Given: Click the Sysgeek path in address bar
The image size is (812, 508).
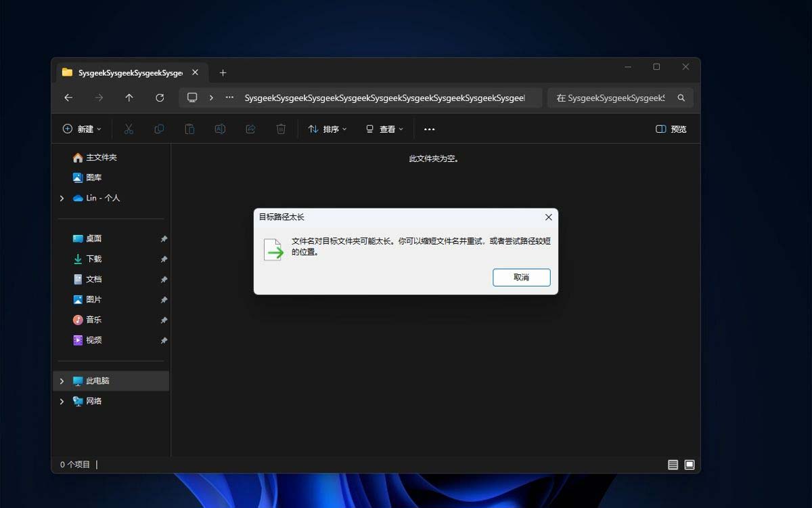Looking at the screenshot, I should click(x=384, y=98).
